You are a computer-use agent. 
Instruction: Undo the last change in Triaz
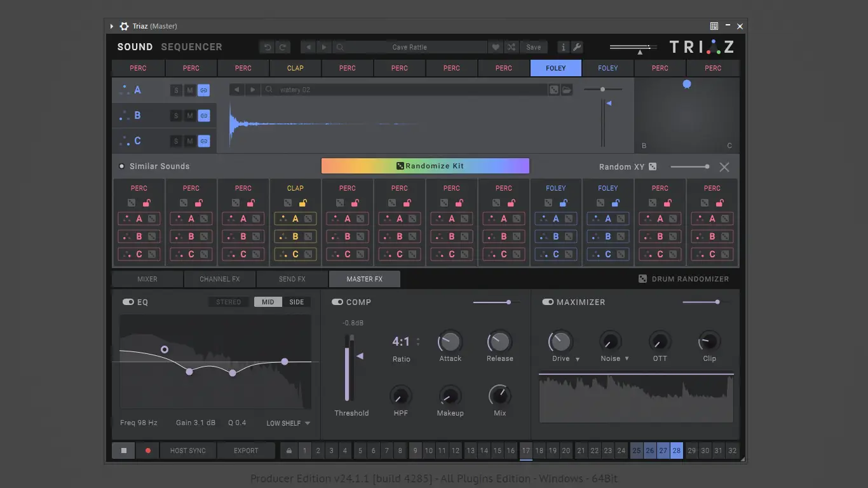tap(268, 47)
